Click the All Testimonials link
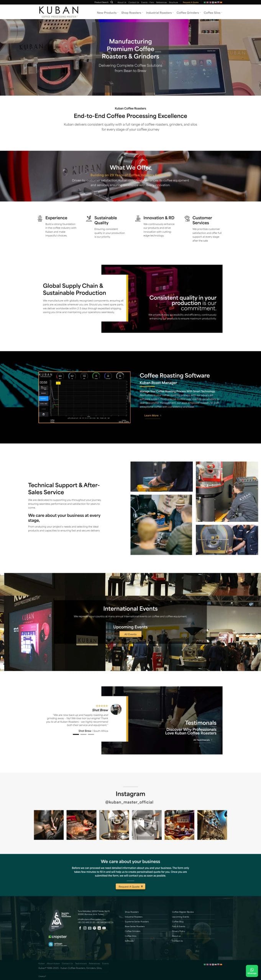The image size is (261, 980). [203, 740]
